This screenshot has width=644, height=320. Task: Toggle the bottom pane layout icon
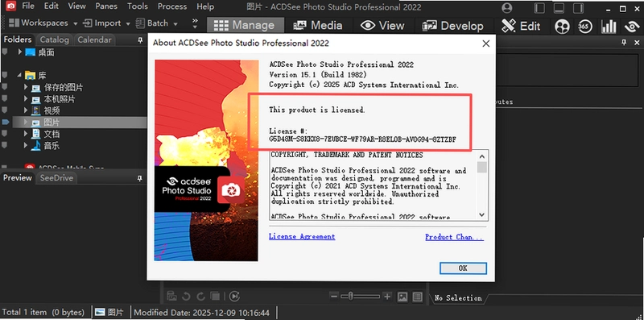[559, 8]
